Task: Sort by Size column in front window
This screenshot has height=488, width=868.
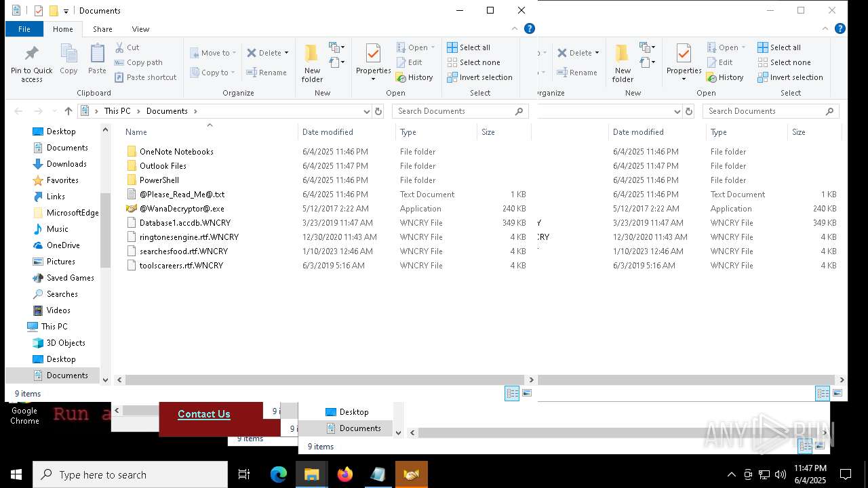Action: click(x=504, y=132)
